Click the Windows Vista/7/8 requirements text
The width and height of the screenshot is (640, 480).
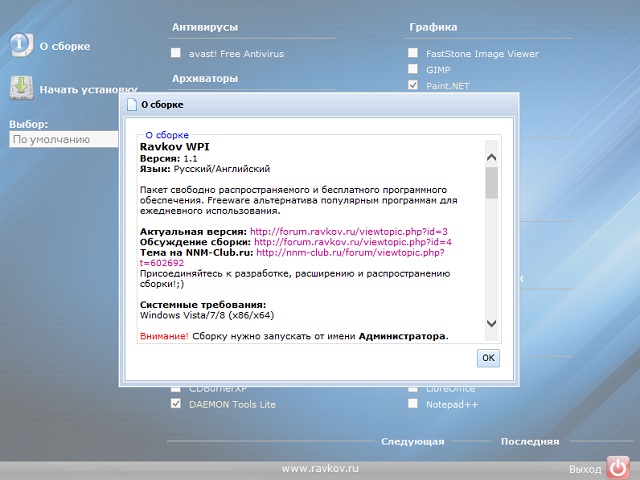click(x=207, y=315)
